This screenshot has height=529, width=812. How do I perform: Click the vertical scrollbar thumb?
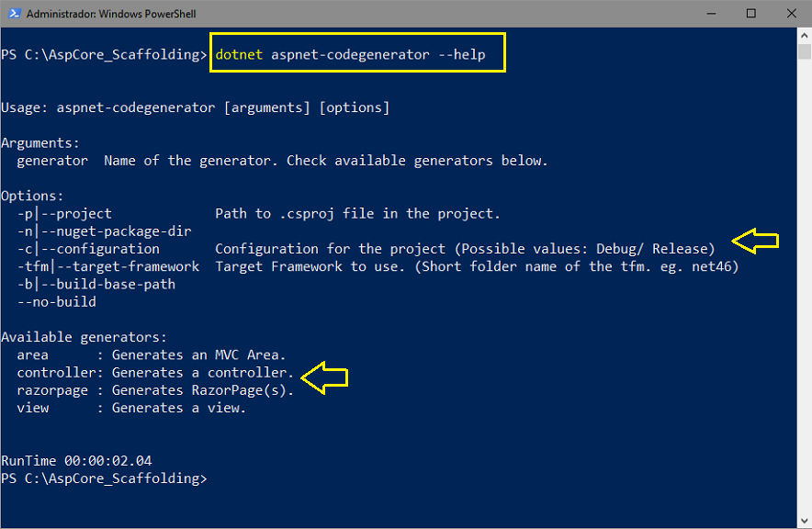pyautogui.click(x=805, y=52)
